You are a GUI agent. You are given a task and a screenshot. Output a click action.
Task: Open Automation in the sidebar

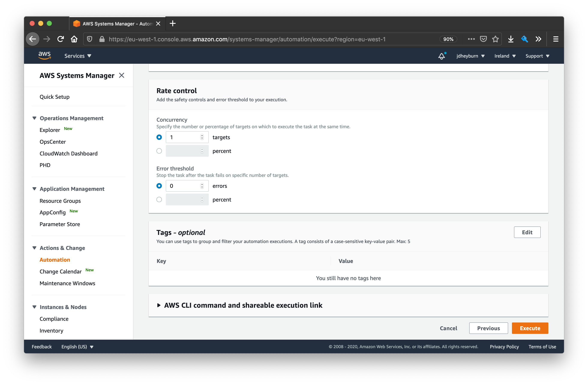(55, 260)
